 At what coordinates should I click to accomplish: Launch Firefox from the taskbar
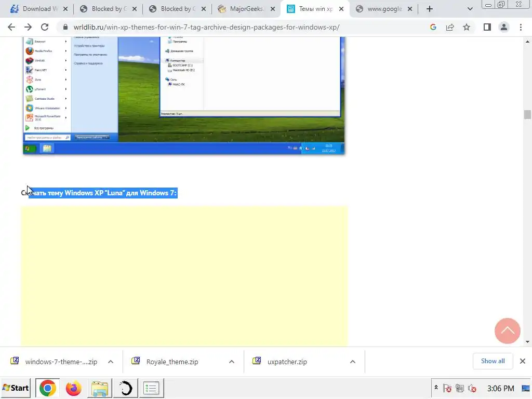tap(73, 388)
